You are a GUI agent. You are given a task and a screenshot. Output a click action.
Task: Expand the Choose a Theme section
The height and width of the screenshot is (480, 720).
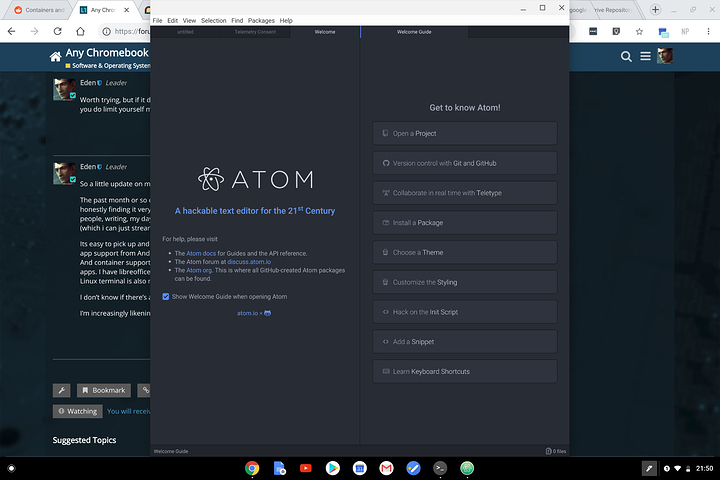pyautogui.click(x=465, y=252)
